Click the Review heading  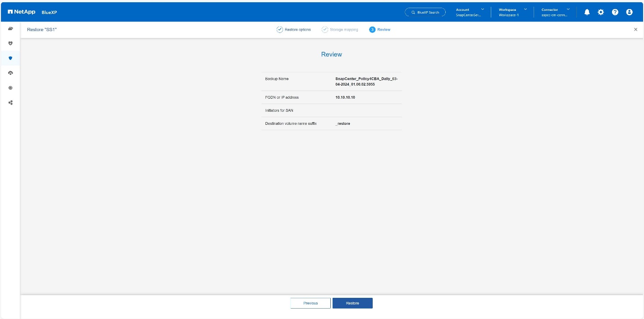coord(332,55)
